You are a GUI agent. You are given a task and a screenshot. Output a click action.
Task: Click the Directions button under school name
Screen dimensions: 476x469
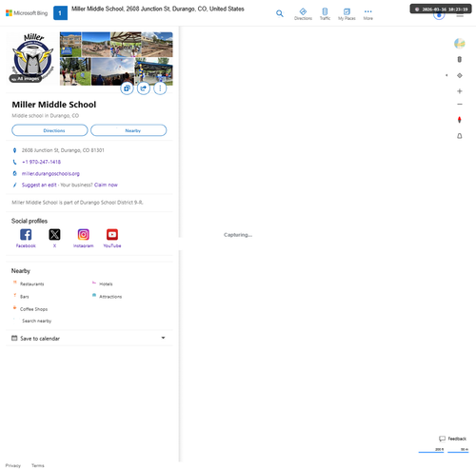(x=50, y=130)
